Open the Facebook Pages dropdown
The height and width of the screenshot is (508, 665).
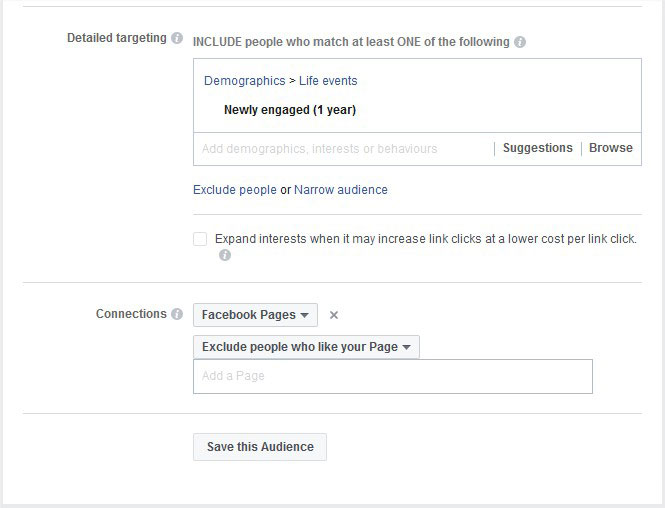point(255,315)
